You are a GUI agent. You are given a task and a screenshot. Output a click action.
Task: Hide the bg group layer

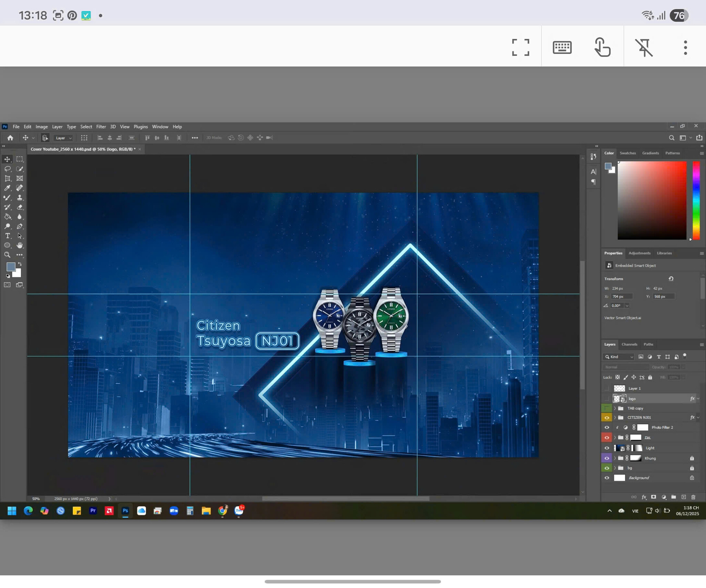(x=607, y=468)
